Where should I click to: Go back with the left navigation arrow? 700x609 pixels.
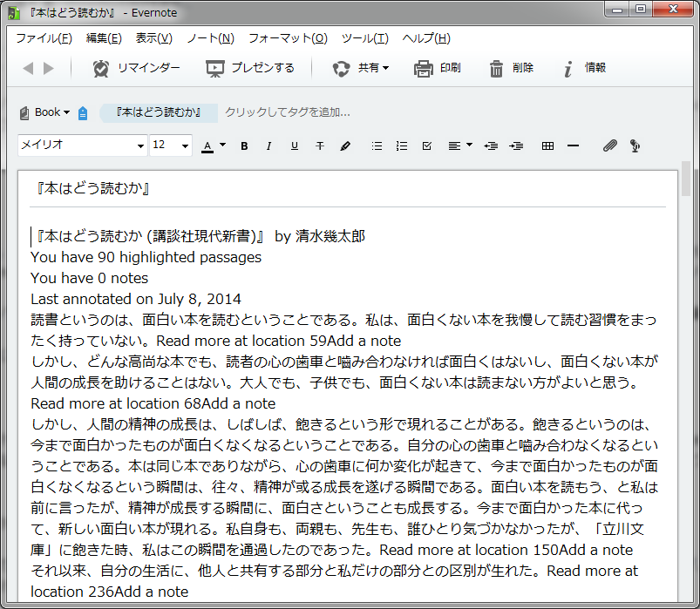click(28, 68)
